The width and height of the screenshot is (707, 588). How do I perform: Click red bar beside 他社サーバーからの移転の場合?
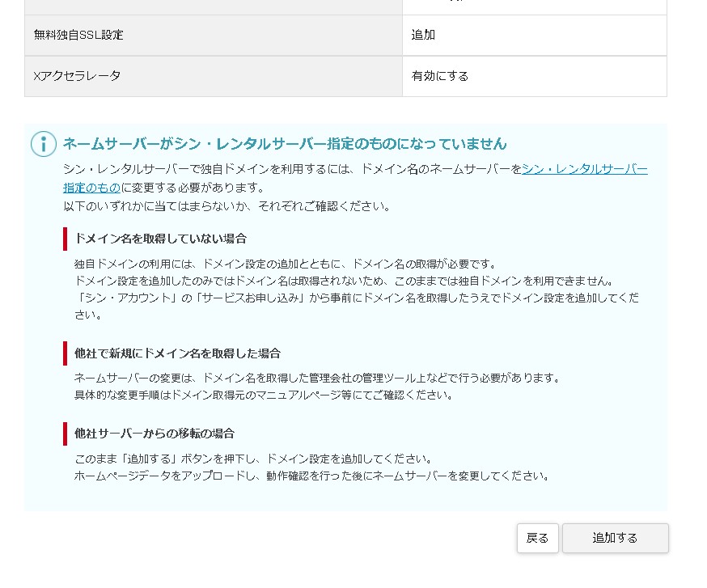click(x=65, y=434)
